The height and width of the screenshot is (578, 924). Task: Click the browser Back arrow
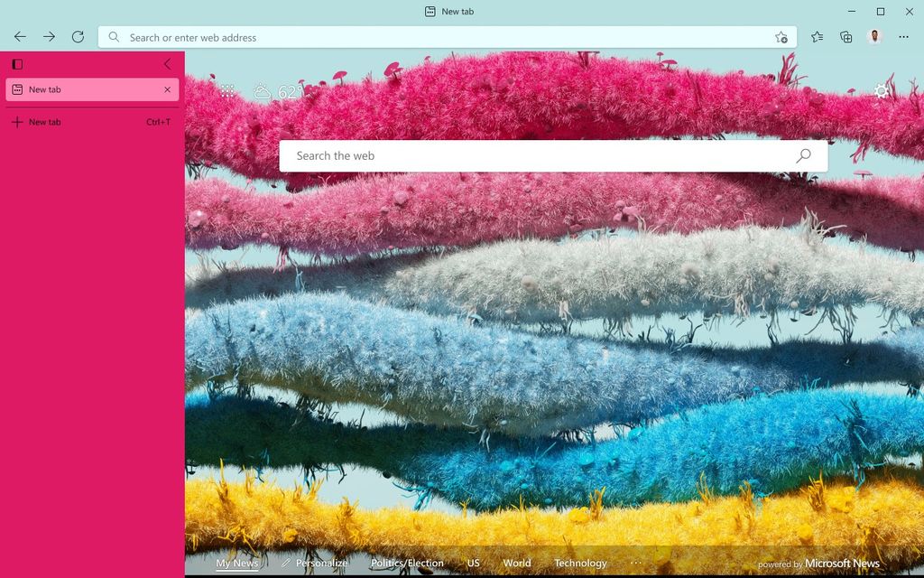click(20, 37)
